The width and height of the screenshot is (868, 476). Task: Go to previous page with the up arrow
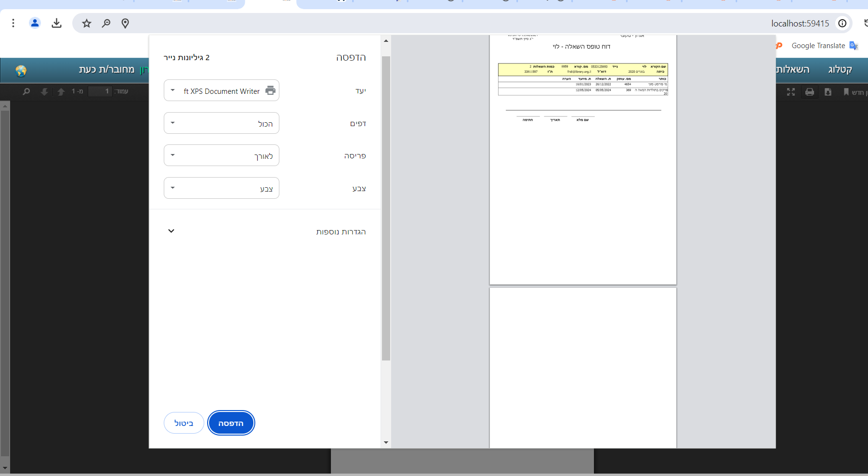point(61,91)
